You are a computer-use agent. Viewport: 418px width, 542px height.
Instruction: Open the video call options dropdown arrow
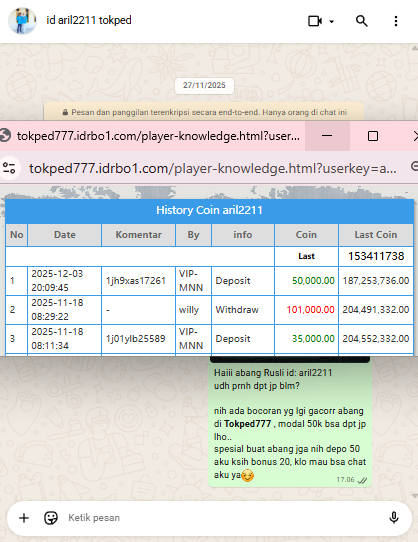click(332, 21)
